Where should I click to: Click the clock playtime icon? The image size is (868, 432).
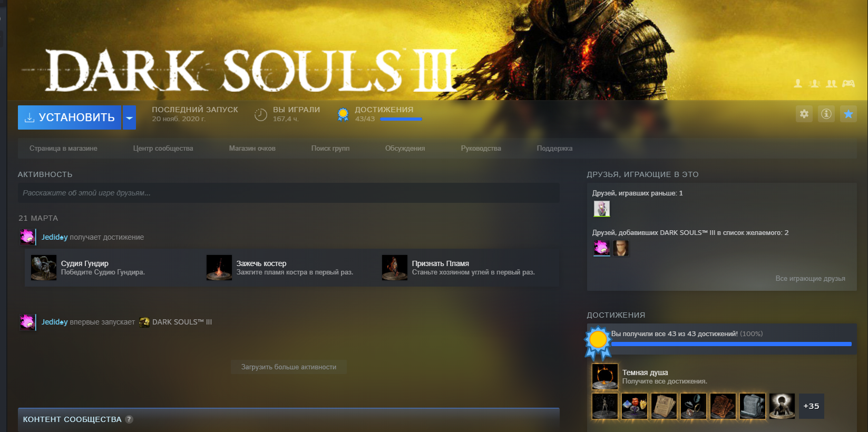click(x=261, y=114)
